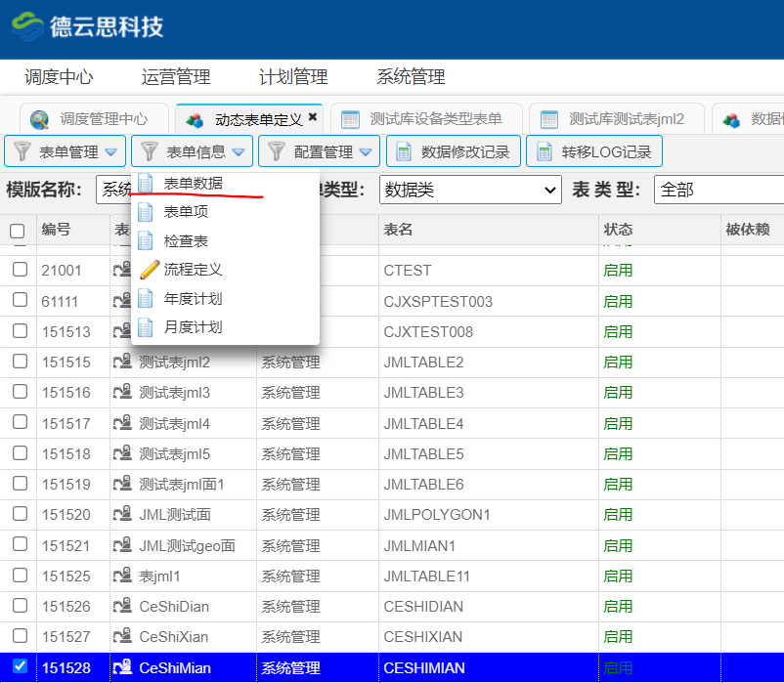The image size is (784, 683).
Task: Expand the 表类型 dropdown showing 全部
Action: coord(719,190)
